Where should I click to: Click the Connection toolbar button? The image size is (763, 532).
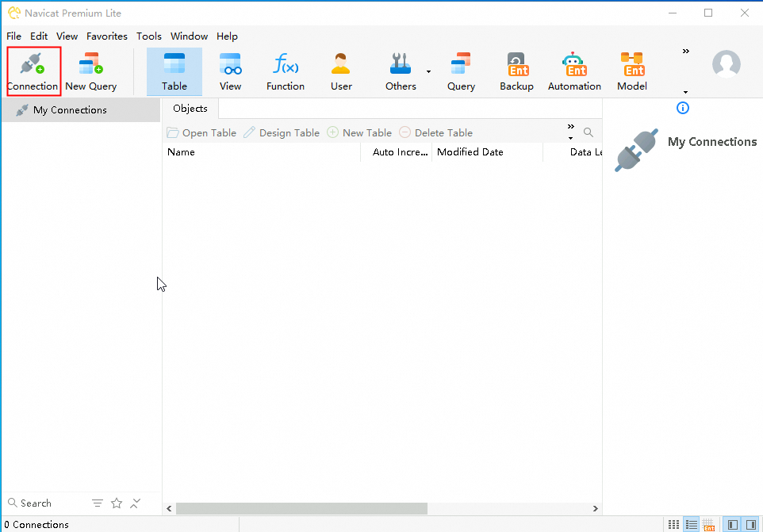(x=33, y=71)
